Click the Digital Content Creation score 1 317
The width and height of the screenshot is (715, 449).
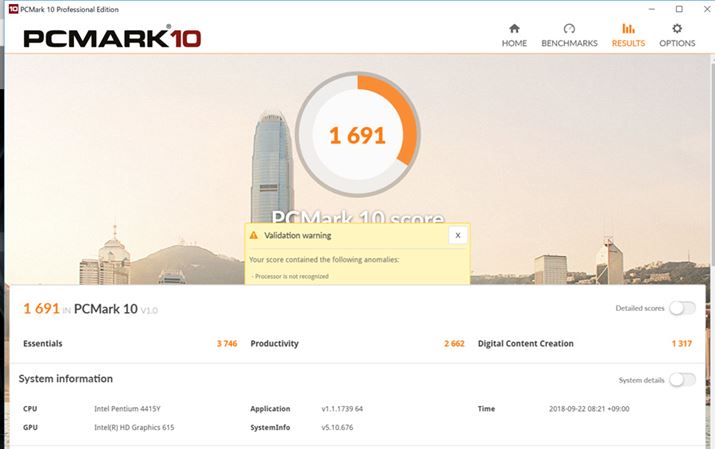click(x=682, y=343)
